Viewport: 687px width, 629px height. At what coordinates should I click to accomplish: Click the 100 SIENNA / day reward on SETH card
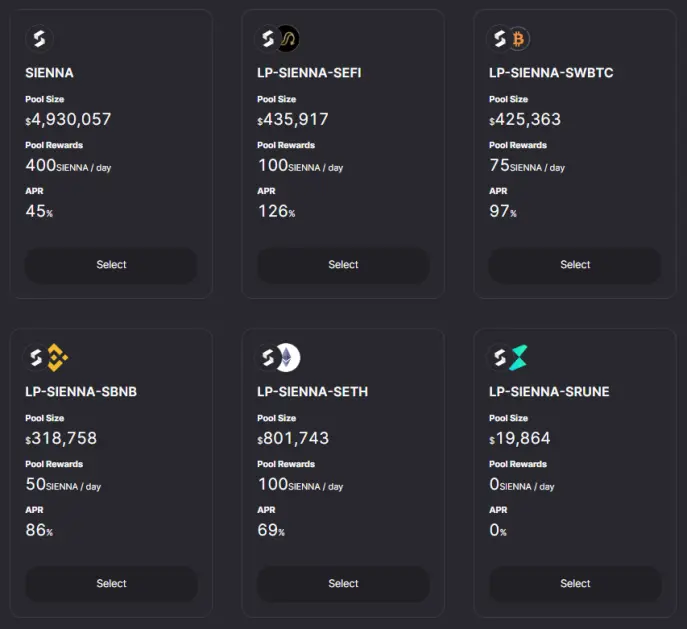click(x=300, y=484)
